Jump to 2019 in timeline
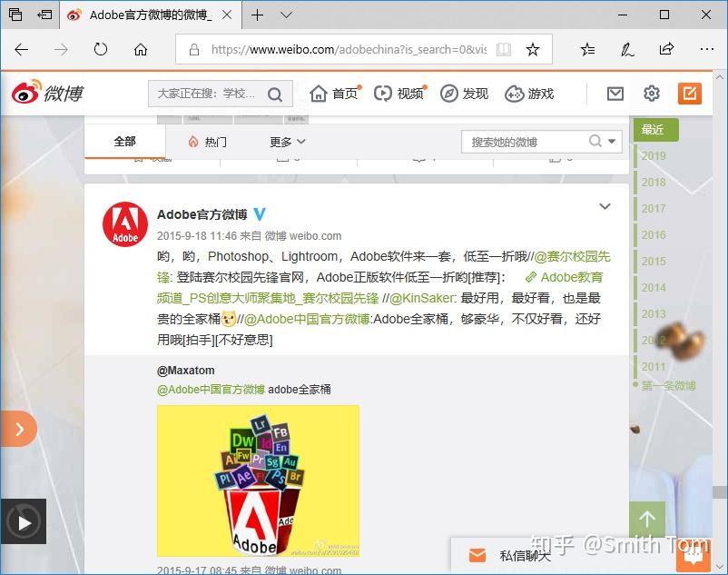The image size is (728, 575). [x=654, y=155]
